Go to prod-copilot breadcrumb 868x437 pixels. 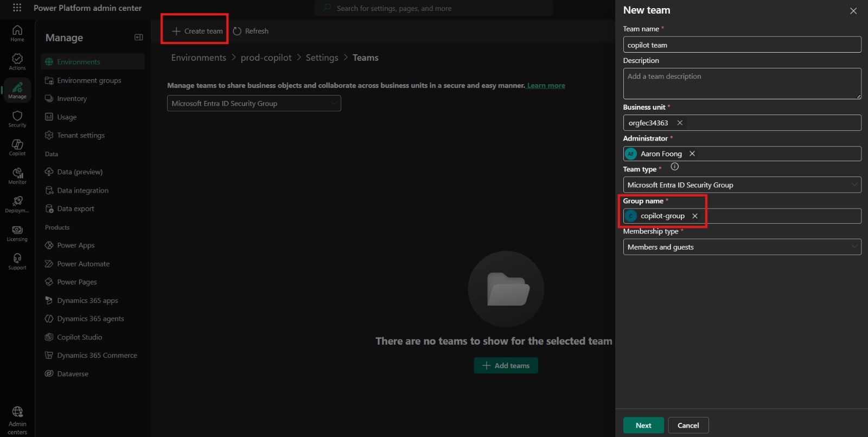coord(266,58)
